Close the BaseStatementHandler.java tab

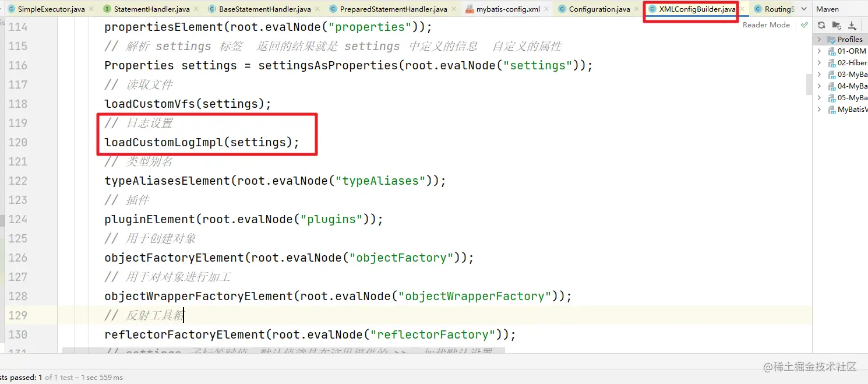[x=316, y=9]
